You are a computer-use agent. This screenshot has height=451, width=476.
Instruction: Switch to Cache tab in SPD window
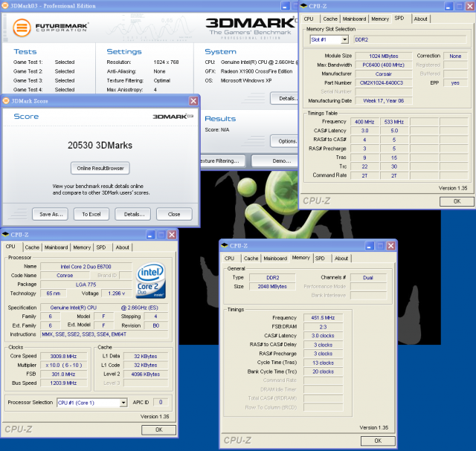(330, 19)
